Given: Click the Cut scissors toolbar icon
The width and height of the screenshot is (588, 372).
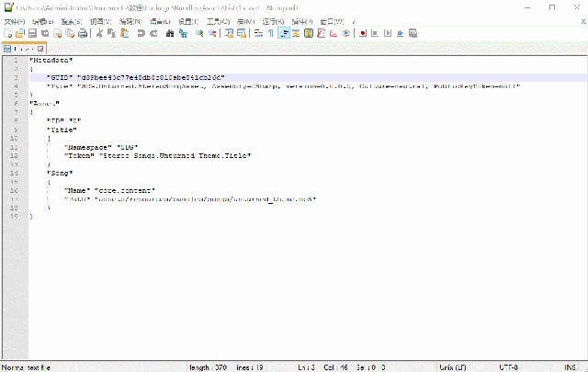Looking at the screenshot, I should [x=98, y=33].
